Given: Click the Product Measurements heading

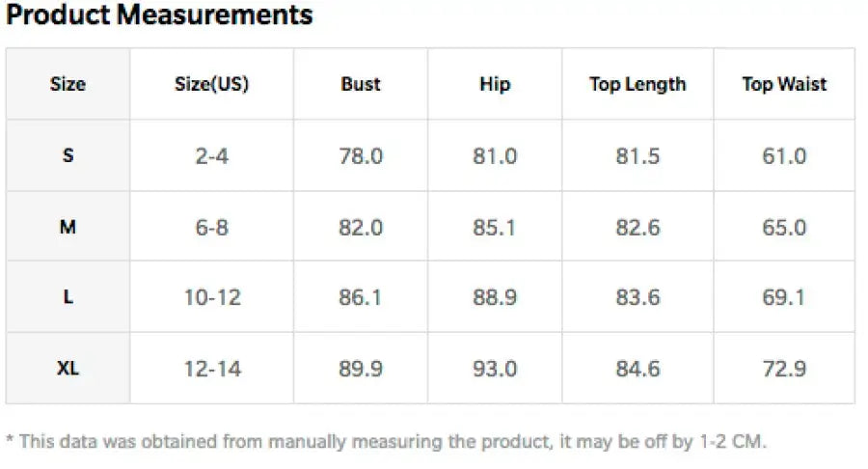Looking at the screenshot, I should click(160, 15).
